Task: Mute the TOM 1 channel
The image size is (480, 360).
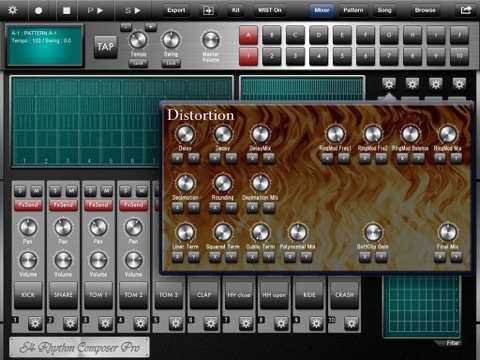Action: pyautogui.click(x=107, y=191)
